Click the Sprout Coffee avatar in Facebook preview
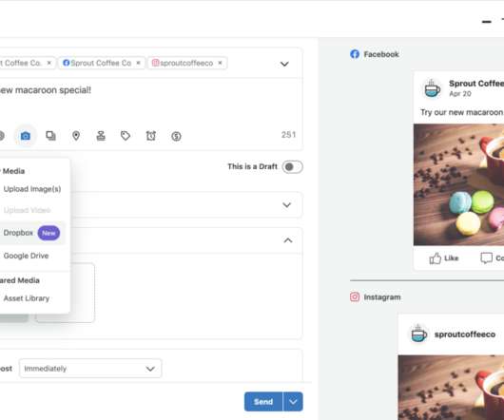This screenshot has width=504, height=420. click(433, 88)
